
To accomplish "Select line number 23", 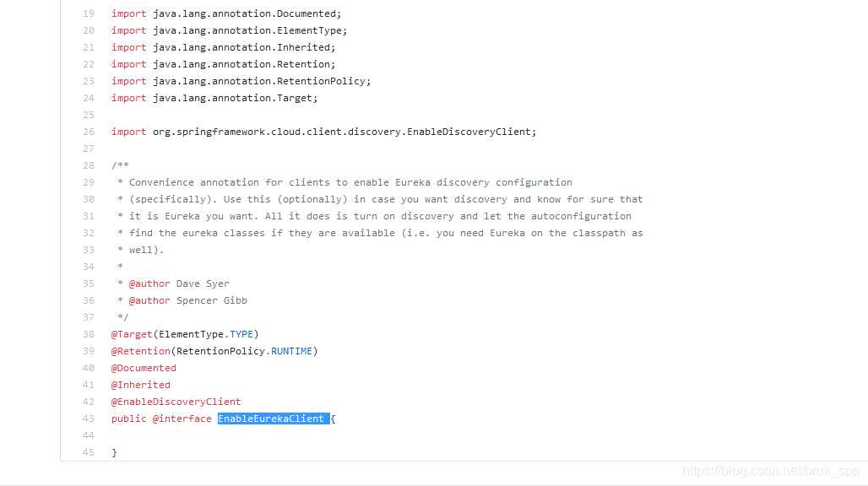I will coord(89,81).
